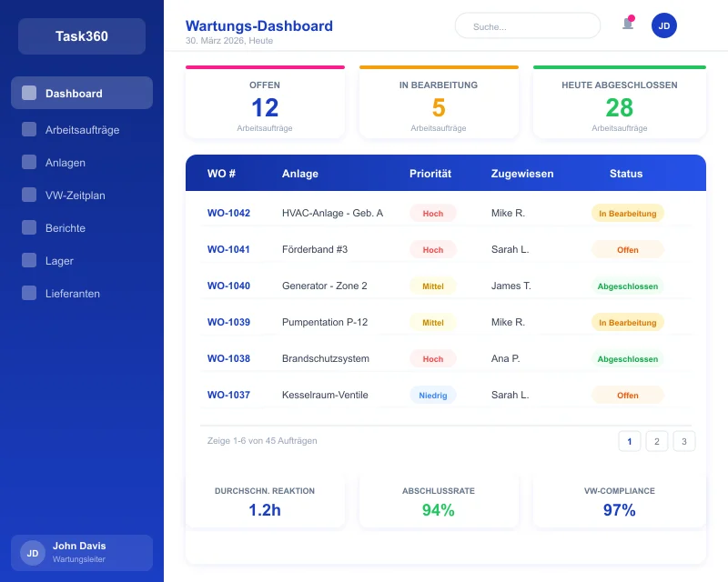Click inside the Suche search field
The width and height of the screenshot is (728, 582).
[528, 25]
